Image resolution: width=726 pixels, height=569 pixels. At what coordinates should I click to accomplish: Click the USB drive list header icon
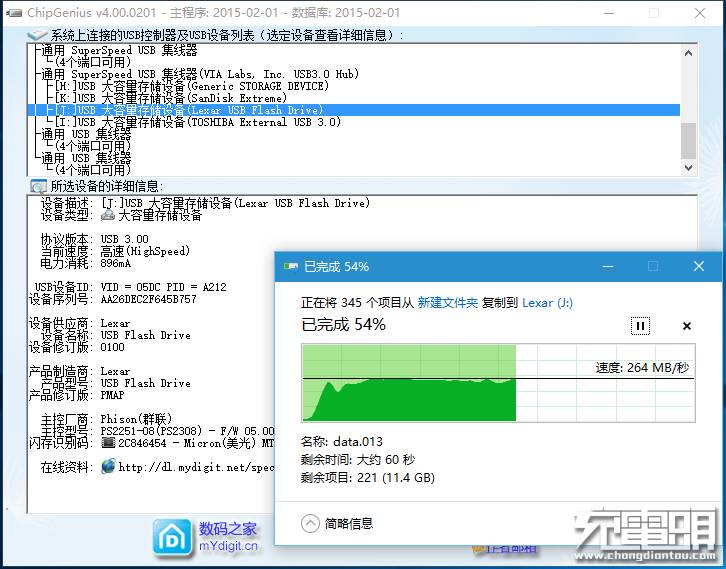(37, 35)
